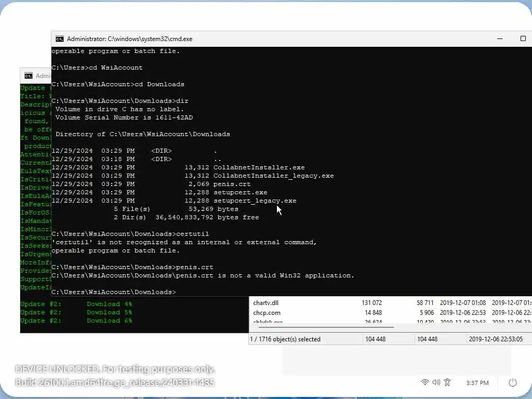Click the cmd.exe window title bar icon

(x=60, y=39)
